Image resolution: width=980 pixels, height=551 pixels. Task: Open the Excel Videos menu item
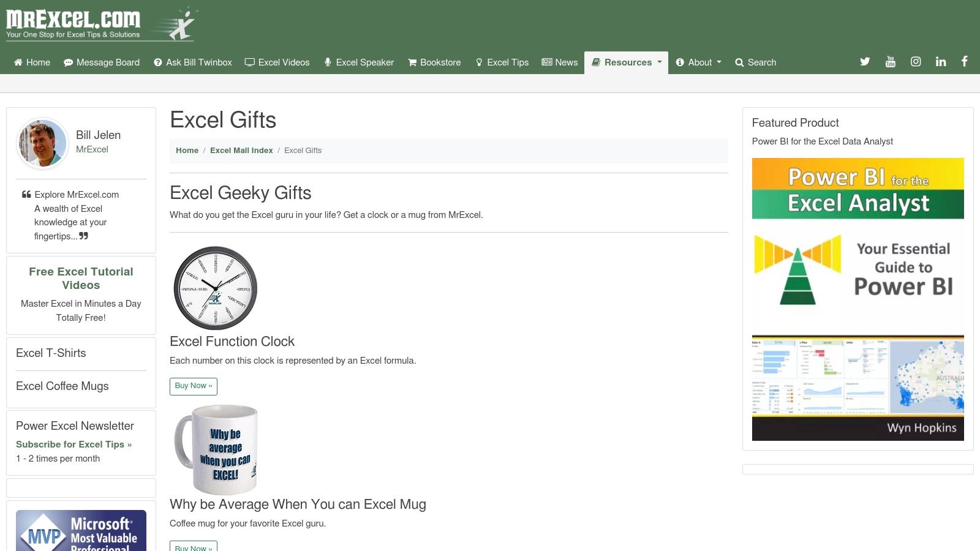pyautogui.click(x=277, y=62)
